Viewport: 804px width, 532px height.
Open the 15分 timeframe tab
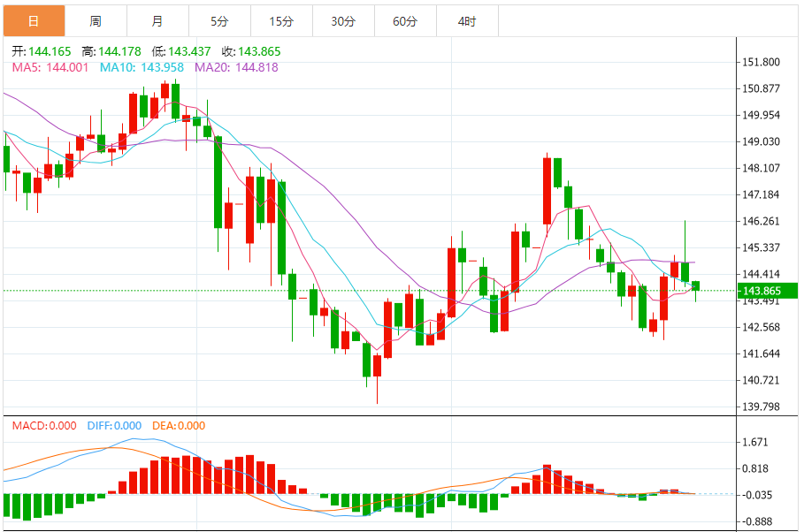coord(281,21)
